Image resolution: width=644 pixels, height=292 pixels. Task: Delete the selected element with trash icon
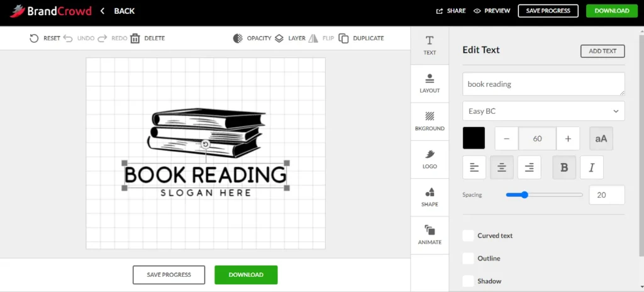click(135, 38)
